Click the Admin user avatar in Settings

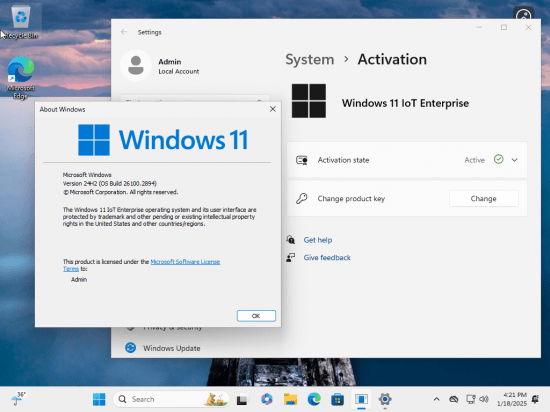[x=136, y=66]
